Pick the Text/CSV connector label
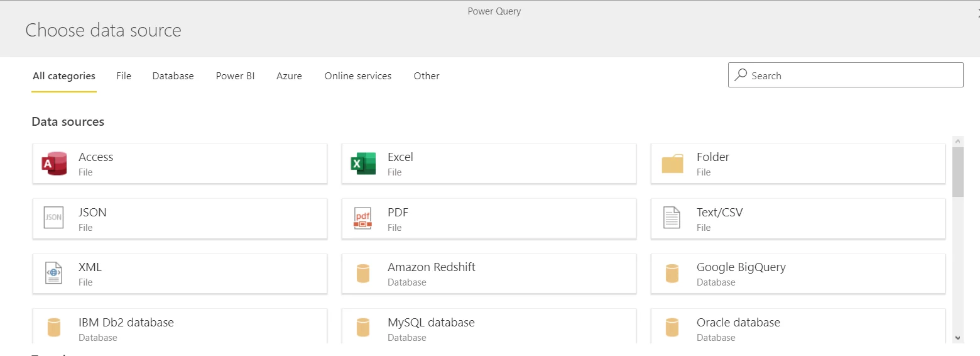This screenshot has width=980, height=356. click(x=720, y=213)
